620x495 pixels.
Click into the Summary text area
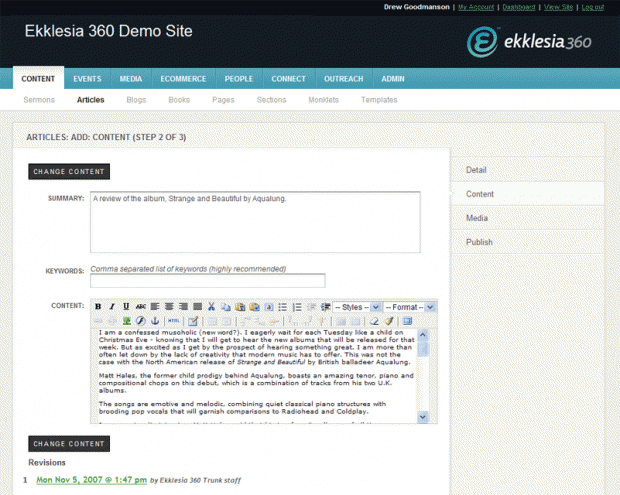tap(255, 222)
